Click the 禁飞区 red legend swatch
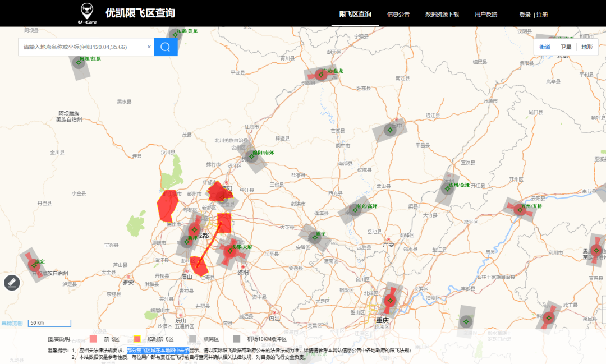The width and height of the screenshot is (606, 364). click(94, 339)
